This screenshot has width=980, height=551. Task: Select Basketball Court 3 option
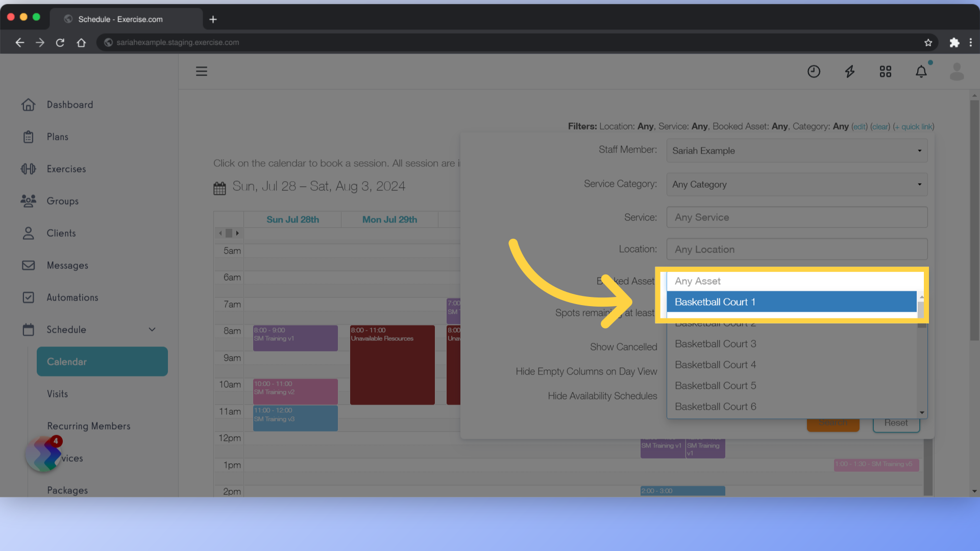[x=791, y=344]
